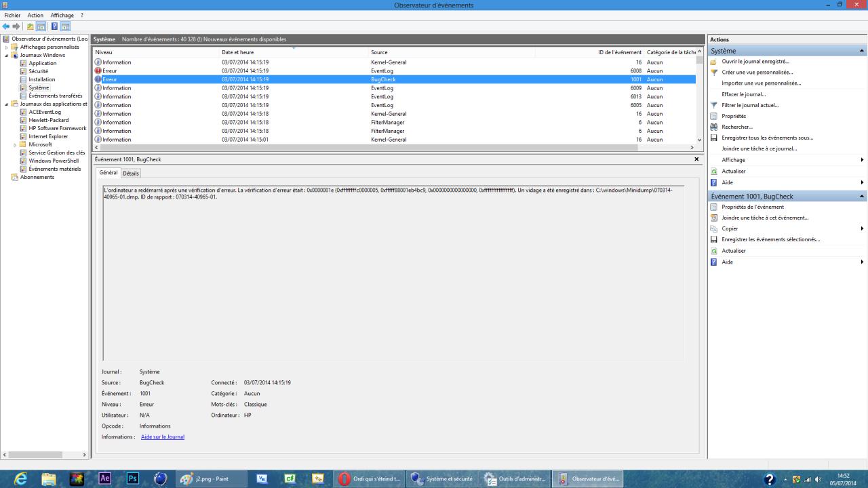Screen dimensions: 868x488
Task: Click the 'Rechercher...' binoculars action
Action: tap(737, 127)
